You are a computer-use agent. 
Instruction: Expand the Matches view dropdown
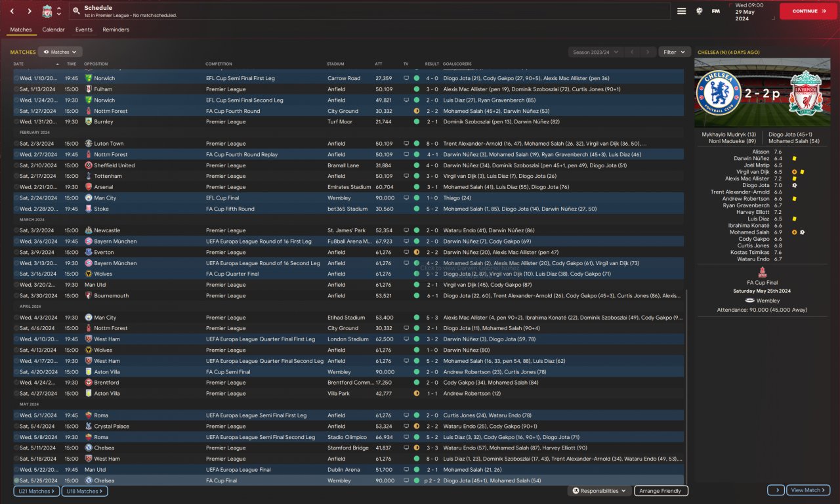[60, 52]
